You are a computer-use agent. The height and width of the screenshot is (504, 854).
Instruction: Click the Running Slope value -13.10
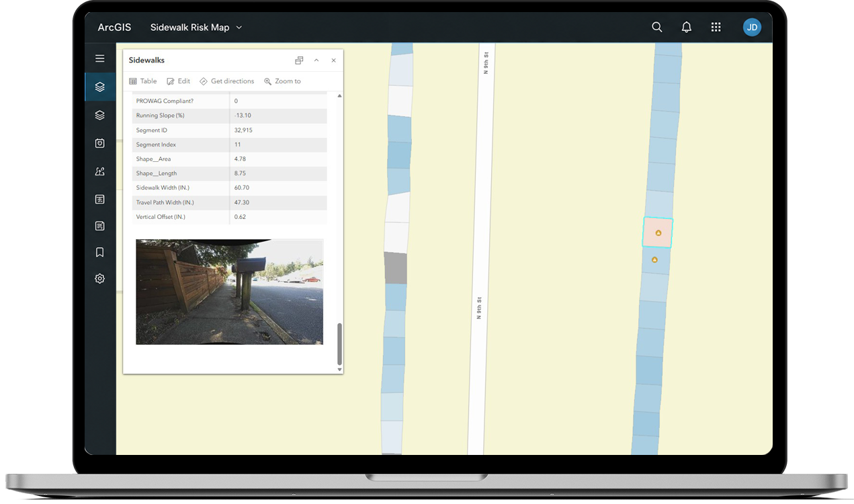[242, 116]
